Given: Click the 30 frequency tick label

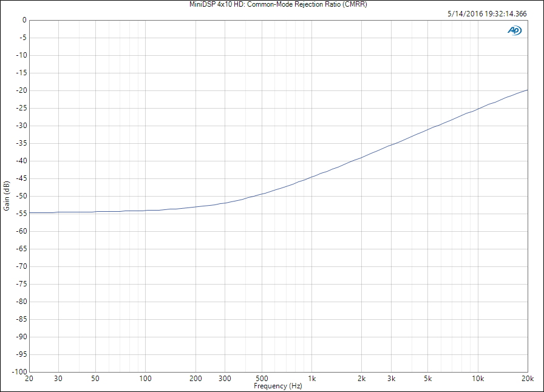Looking at the screenshot, I should pos(58,379).
